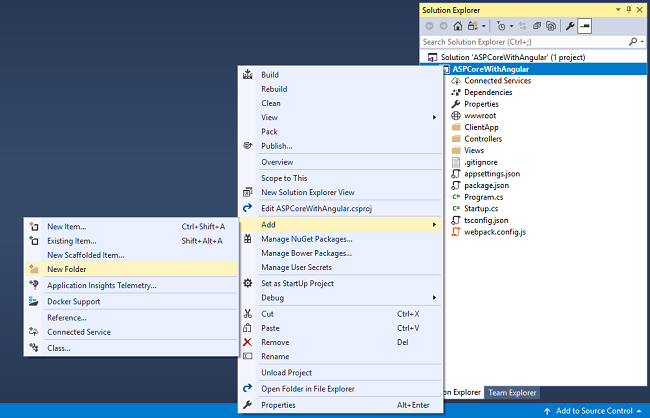Viewport: 650px width, 418px height.
Task: Choose Unload Project
Action: 340,372
